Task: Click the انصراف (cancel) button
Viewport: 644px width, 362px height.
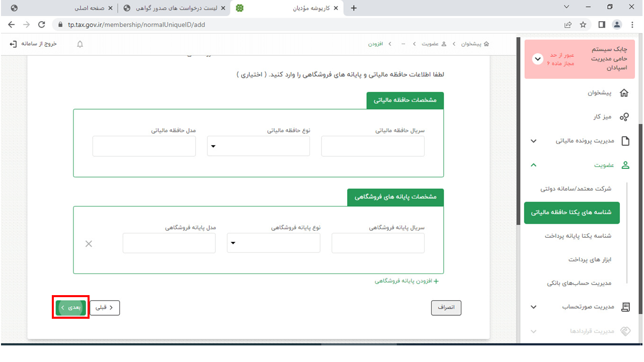Action: 446,308
